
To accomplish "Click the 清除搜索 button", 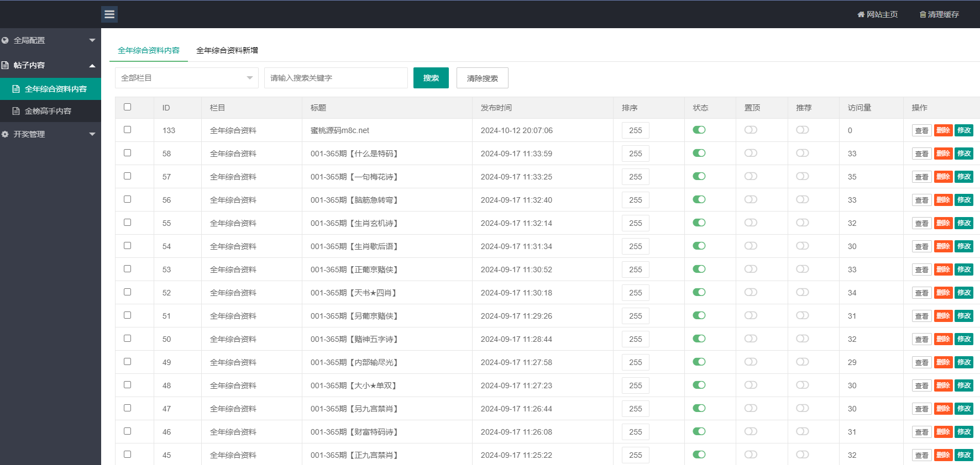I will (x=482, y=78).
